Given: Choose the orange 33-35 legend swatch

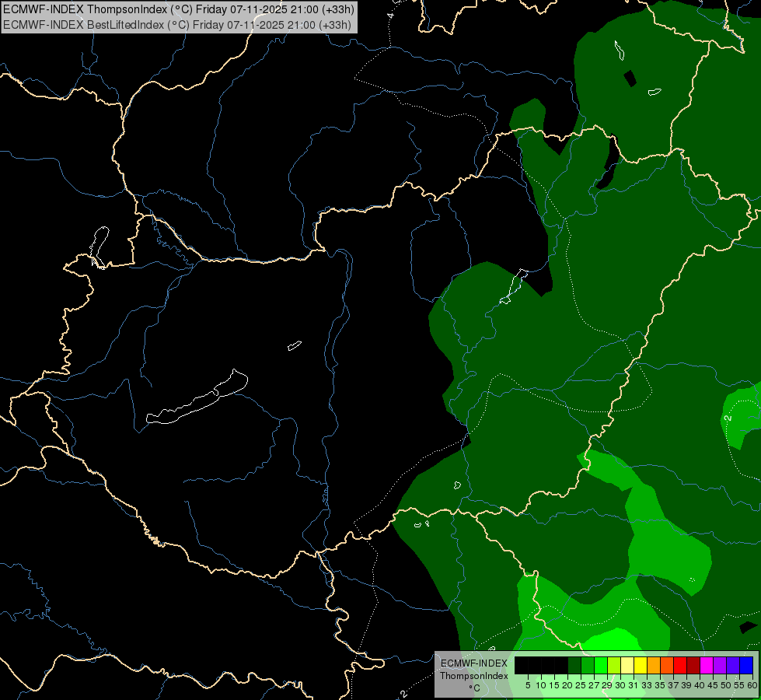Looking at the screenshot, I should (653, 666).
